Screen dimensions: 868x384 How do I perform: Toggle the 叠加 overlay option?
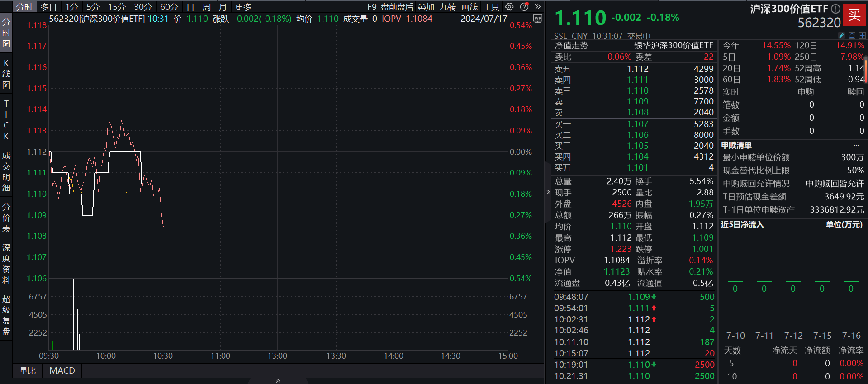[x=426, y=7]
